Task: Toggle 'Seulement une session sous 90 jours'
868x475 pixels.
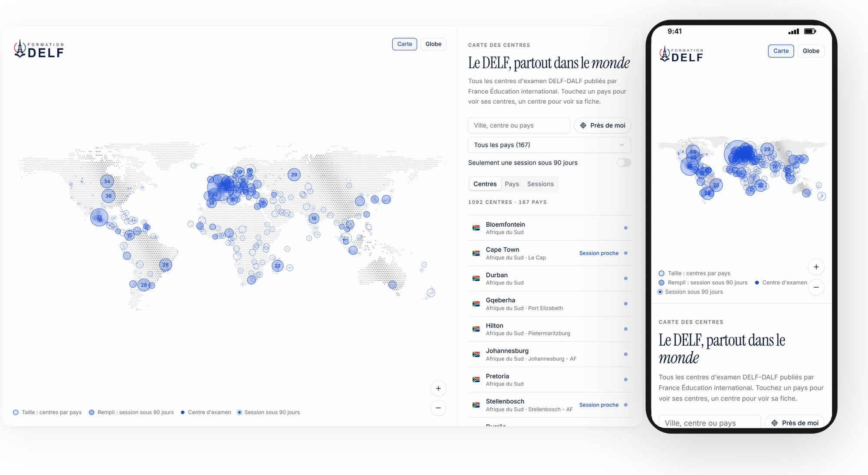Action: (624, 163)
